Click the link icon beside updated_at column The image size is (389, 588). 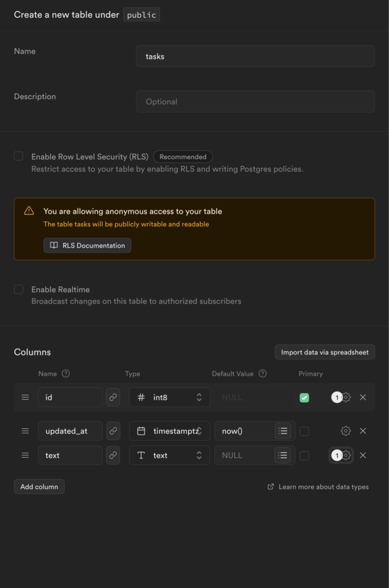coord(113,431)
